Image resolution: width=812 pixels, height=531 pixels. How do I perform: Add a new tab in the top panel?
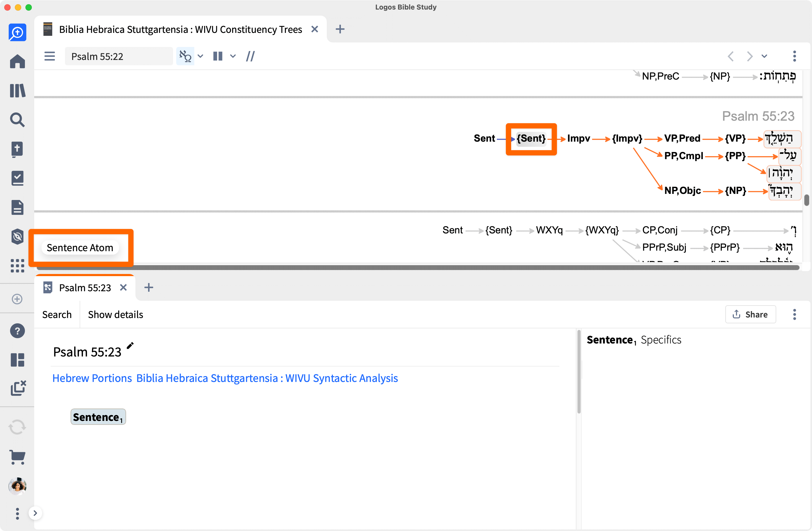(340, 29)
